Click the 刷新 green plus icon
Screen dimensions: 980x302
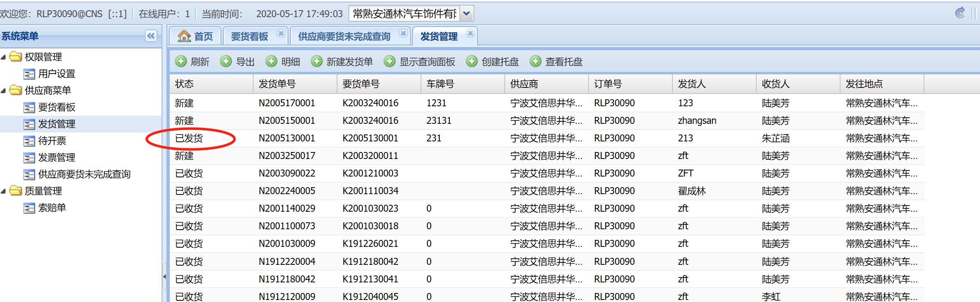pyautogui.click(x=181, y=61)
